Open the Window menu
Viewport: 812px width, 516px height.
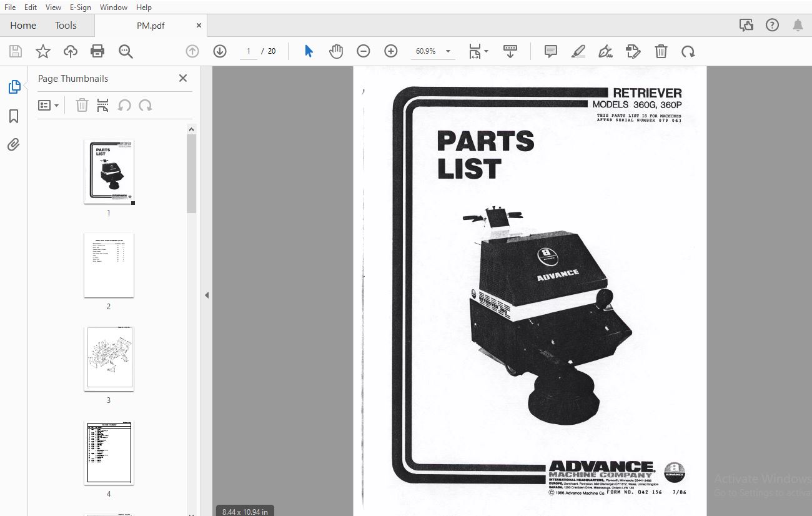coord(114,7)
